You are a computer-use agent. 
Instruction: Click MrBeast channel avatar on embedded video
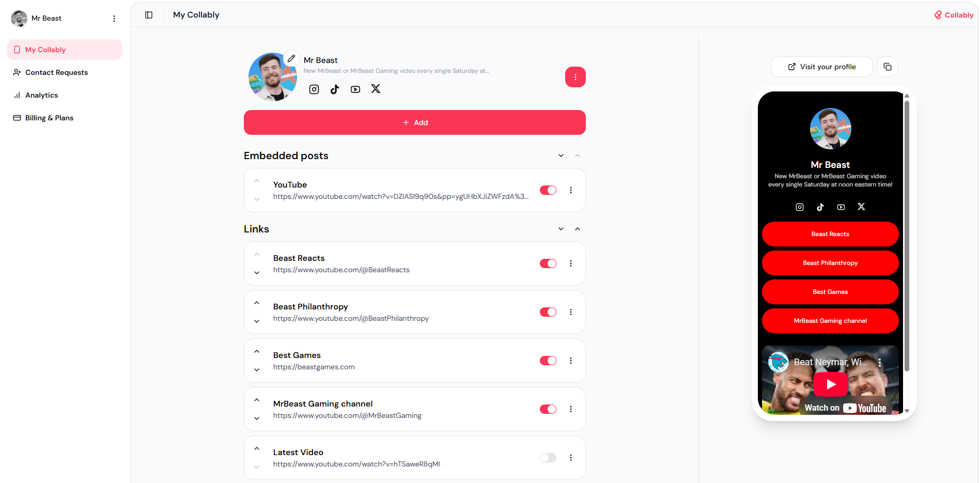point(779,362)
